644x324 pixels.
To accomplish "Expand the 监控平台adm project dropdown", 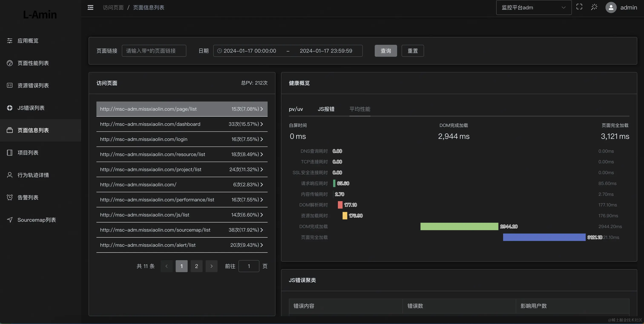I will click(x=533, y=7).
